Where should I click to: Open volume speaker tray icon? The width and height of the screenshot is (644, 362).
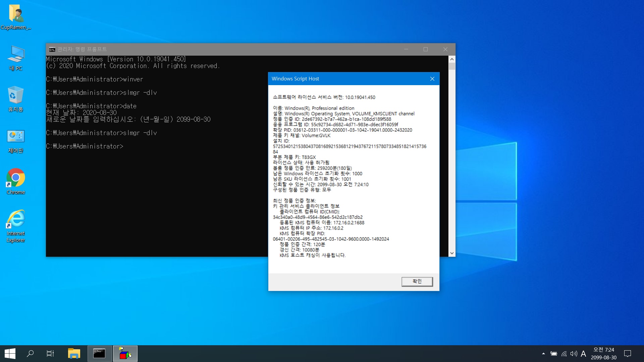(574, 354)
